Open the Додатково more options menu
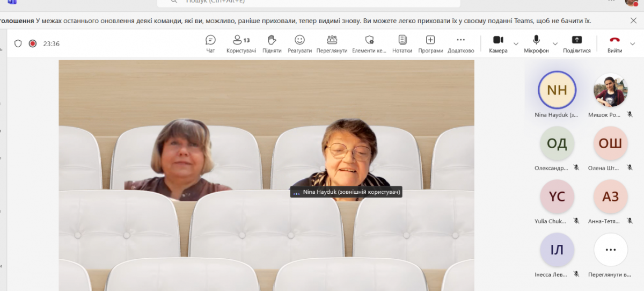Image resolution: width=644 pixels, height=291 pixels. point(460,43)
